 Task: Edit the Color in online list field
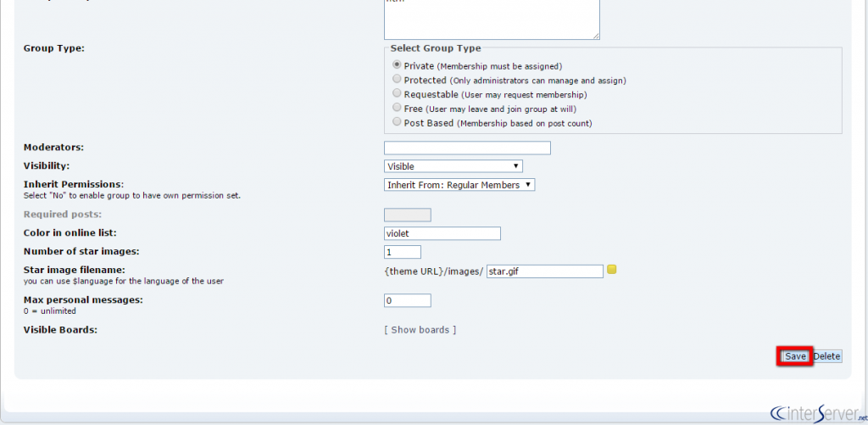coord(442,233)
